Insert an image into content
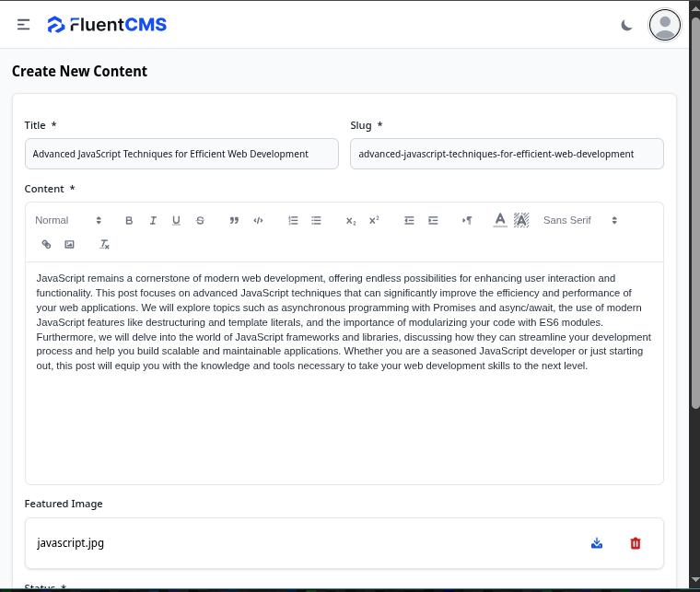This screenshot has width=700, height=592. tap(69, 245)
